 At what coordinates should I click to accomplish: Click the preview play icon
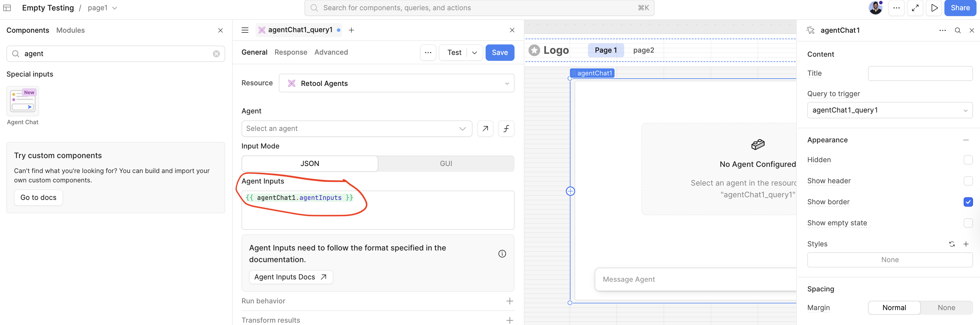[934, 8]
